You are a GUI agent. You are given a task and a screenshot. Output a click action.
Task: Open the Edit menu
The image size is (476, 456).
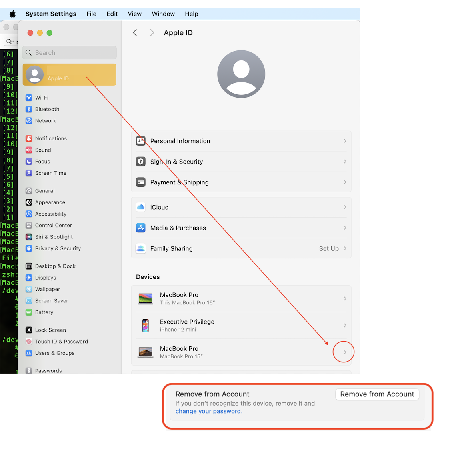[x=112, y=14]
